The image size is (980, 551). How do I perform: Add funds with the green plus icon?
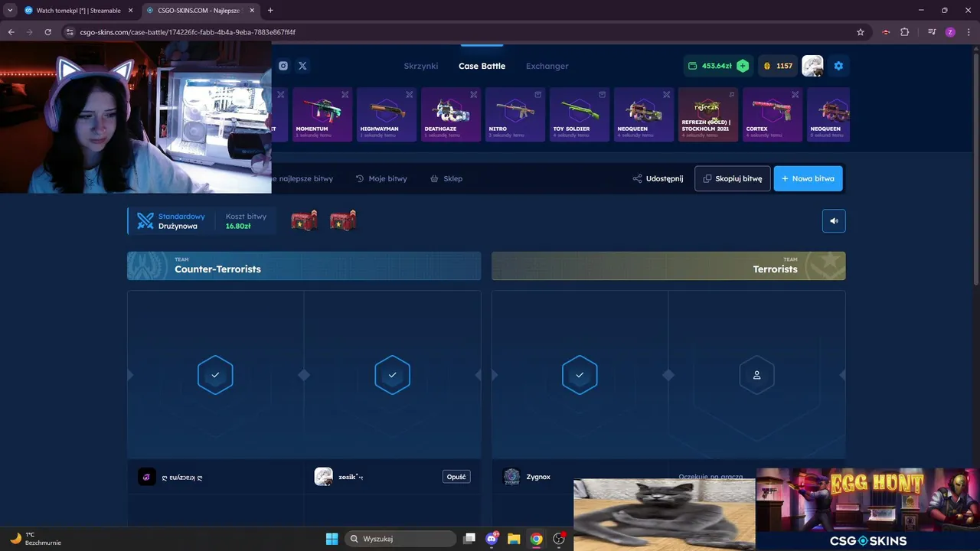coord(743,66)
